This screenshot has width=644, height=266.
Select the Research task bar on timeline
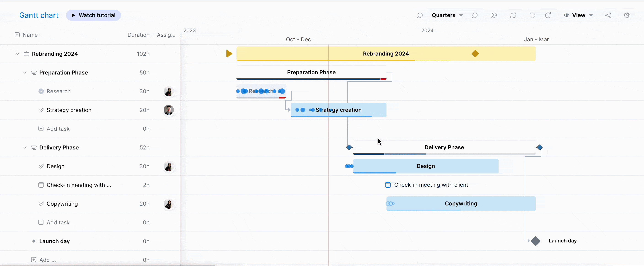(261, 91)
